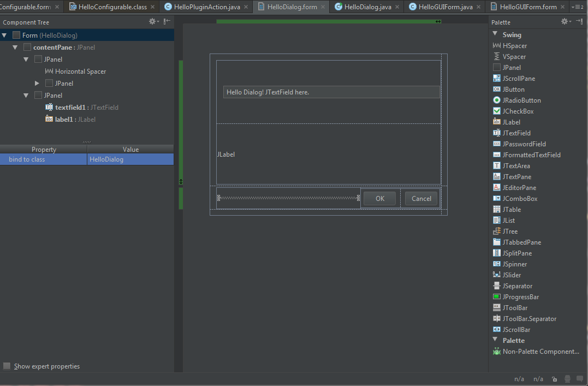Image resolution: width=588 pixels, height=386 pixels.
Task: Enable the Show expert properties checkbox
Action: (7, 366)
